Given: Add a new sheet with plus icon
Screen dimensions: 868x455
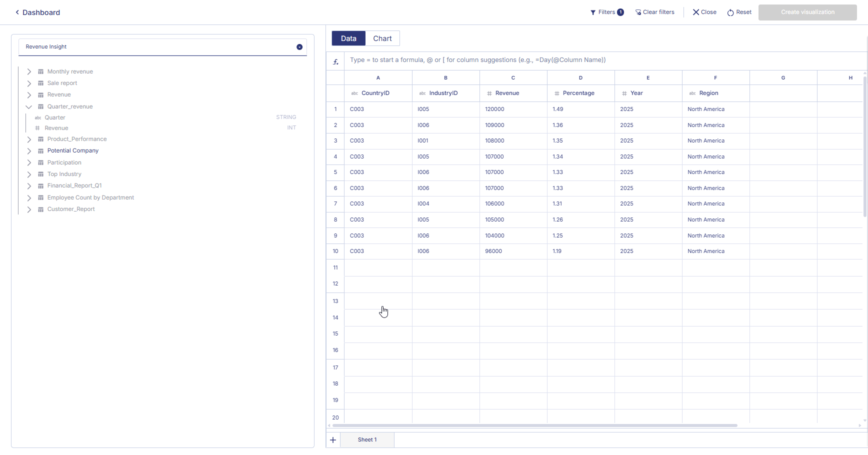Looking at the screenshot, I should tap(333, 440).
